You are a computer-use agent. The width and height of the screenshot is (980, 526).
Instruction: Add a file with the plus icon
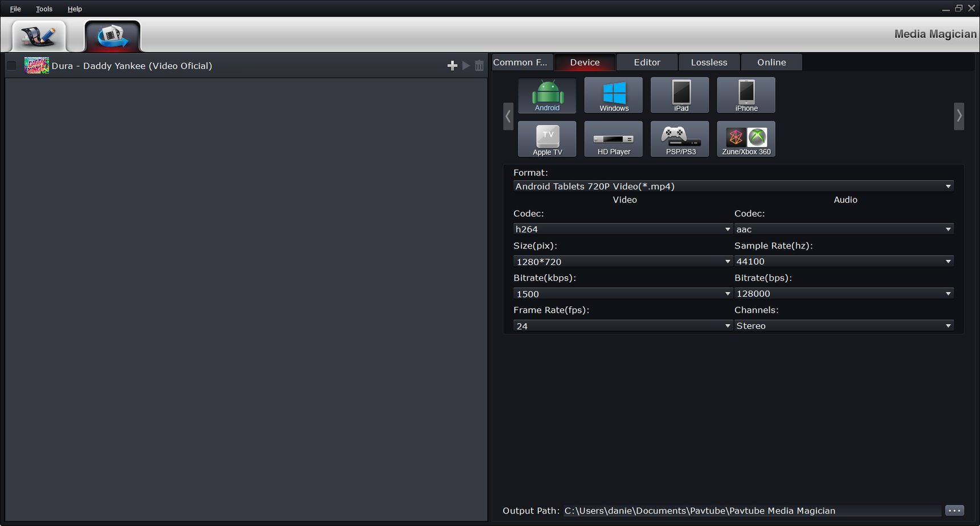click(x=452, y=66)
